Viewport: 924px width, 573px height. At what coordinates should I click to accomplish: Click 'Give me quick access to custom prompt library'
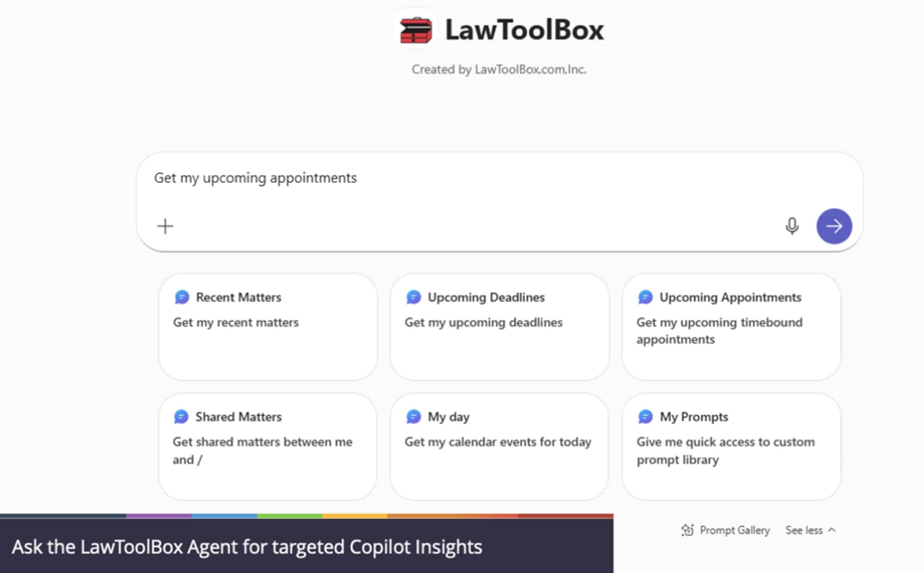click(725, 450)
